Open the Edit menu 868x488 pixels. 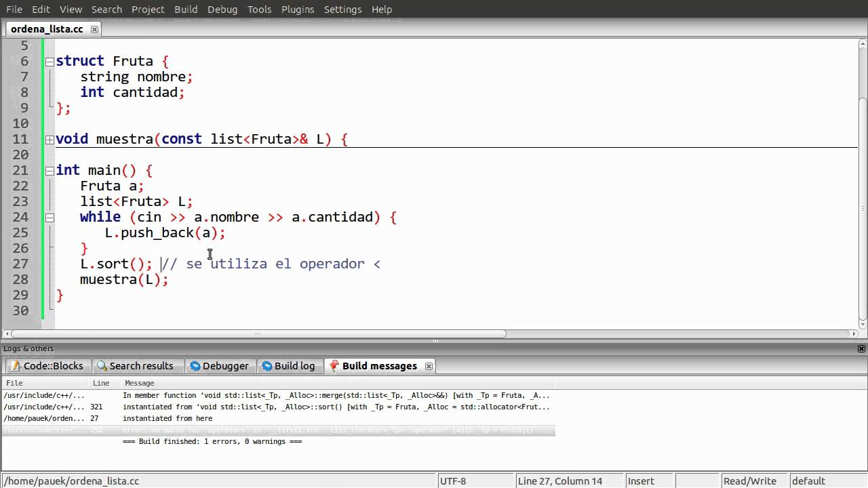tap(41, 9)
